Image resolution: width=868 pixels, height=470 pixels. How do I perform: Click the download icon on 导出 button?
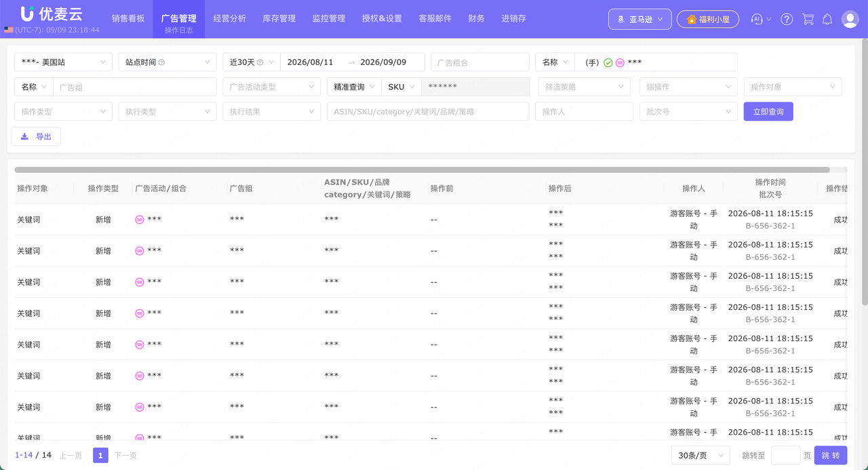(x=24, y=136)
